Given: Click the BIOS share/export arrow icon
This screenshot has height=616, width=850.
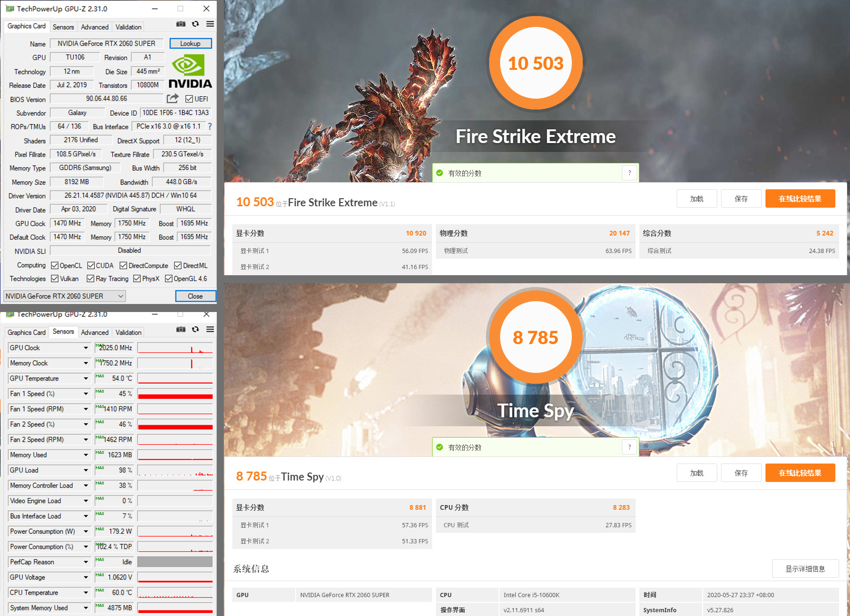Looking at the screenshot, I should [x=173, y=99].
